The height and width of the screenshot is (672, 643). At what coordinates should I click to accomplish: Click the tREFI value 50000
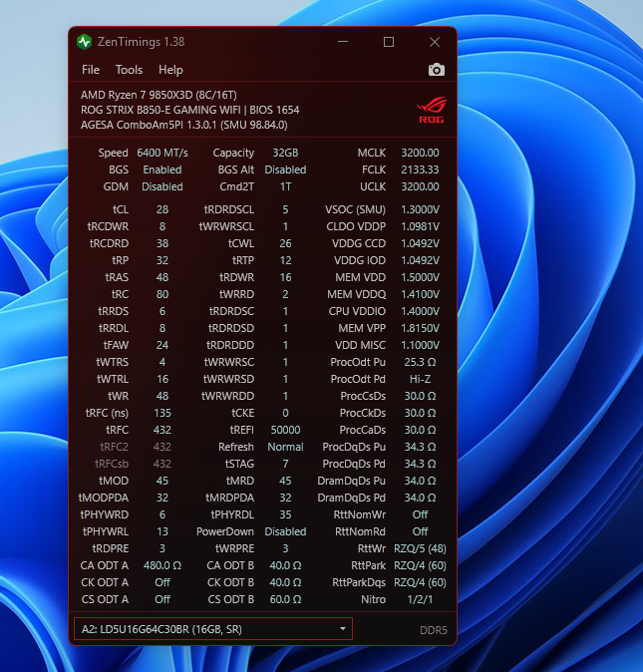click(x=285, y=430)
